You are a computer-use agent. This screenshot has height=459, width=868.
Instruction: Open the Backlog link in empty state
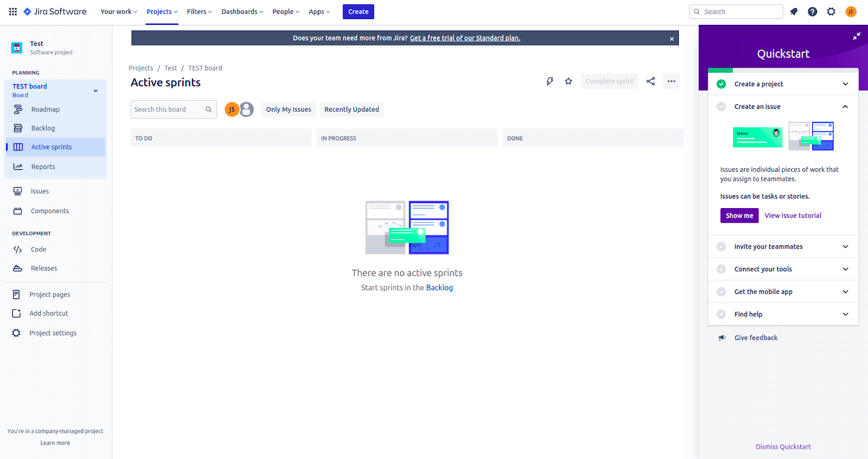coord(439,288)
